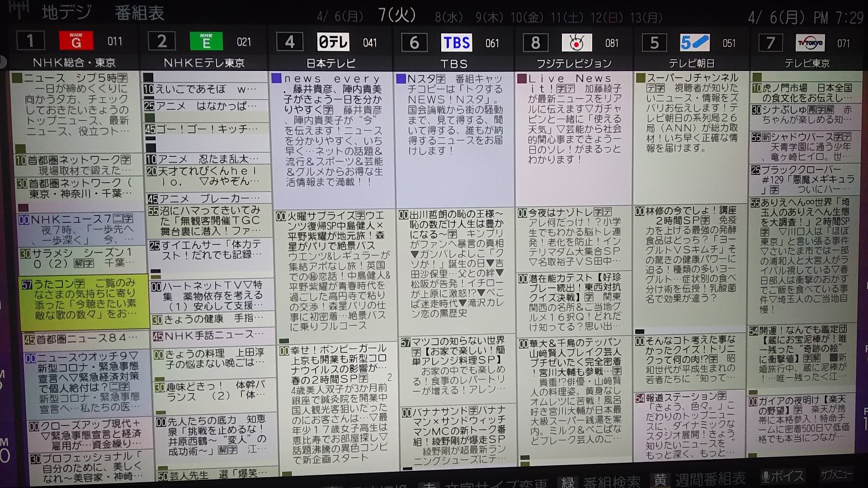
Task: Select the スーパーJチャンネル program
Action: click(691, 138)
